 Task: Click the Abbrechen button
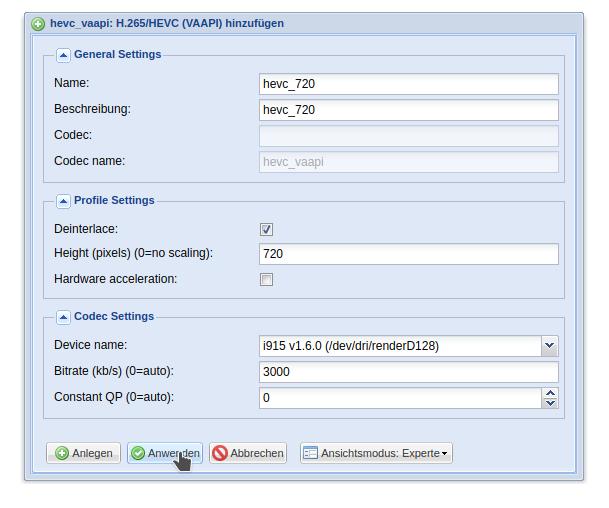click(x=248, y=453)
